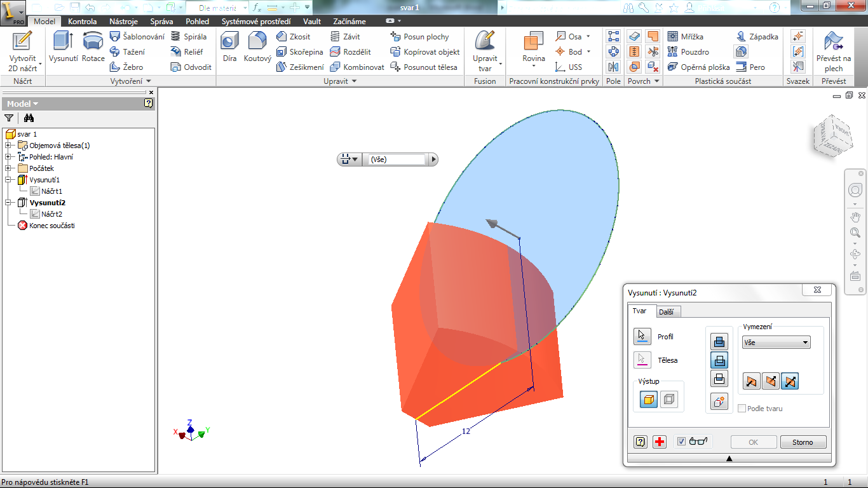
Task: Open the Vymezení extents dropdown
Action: point(776,342)
